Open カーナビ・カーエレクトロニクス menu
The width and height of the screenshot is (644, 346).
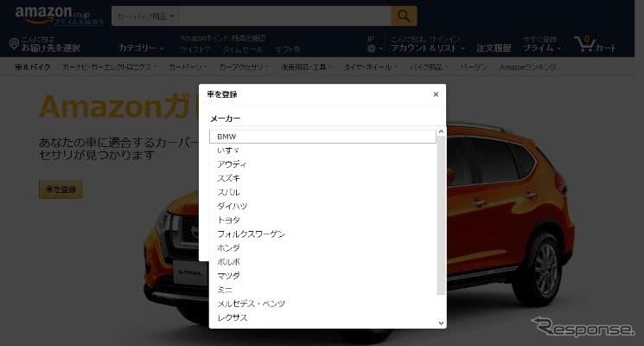[x=109, y=67]
